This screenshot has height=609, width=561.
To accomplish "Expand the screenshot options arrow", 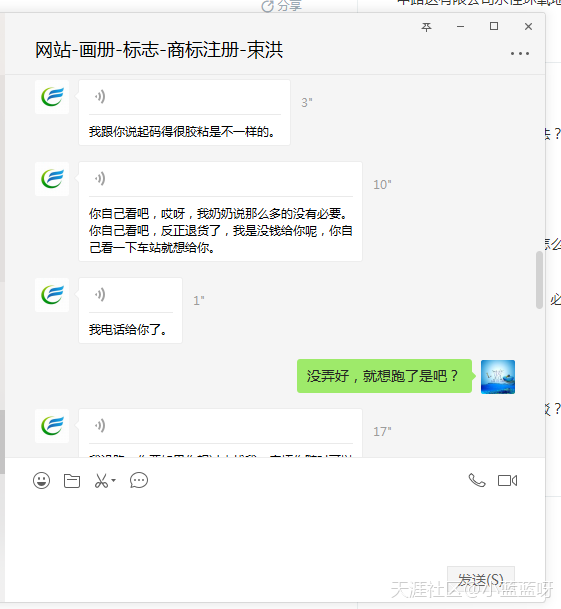I will 113,480.
